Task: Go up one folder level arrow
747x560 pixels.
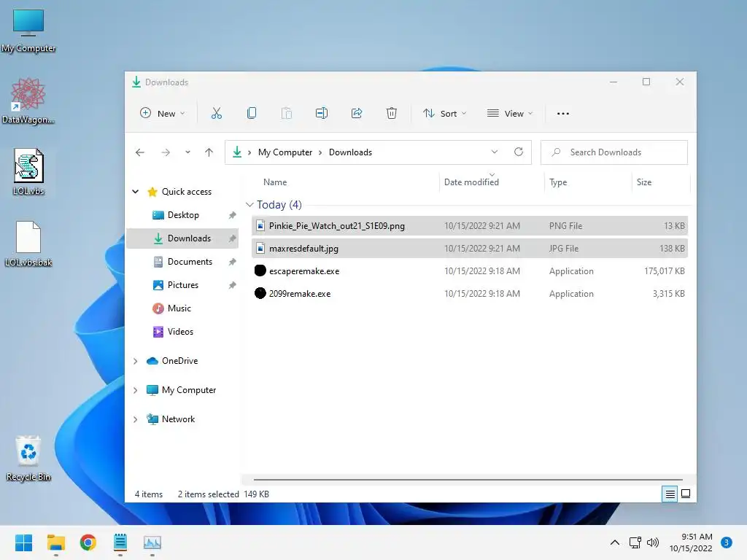Action: (x=209, y=152)
